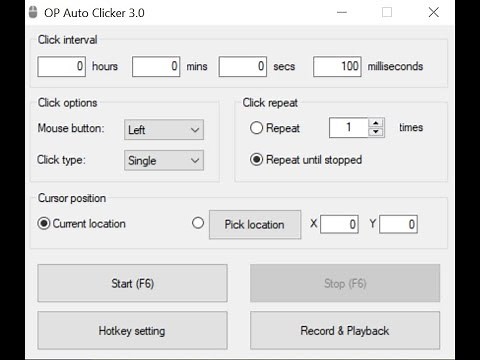Click the mins input field

[x=156, y=66]
